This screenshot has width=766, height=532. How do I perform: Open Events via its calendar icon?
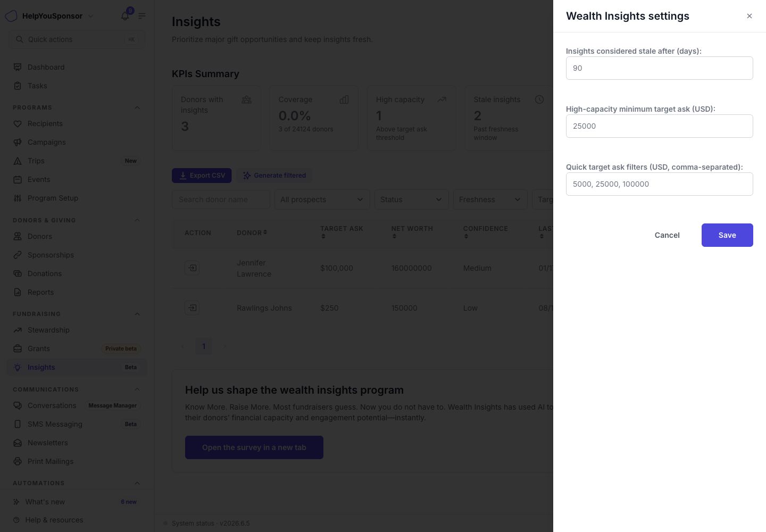point(18,179)
